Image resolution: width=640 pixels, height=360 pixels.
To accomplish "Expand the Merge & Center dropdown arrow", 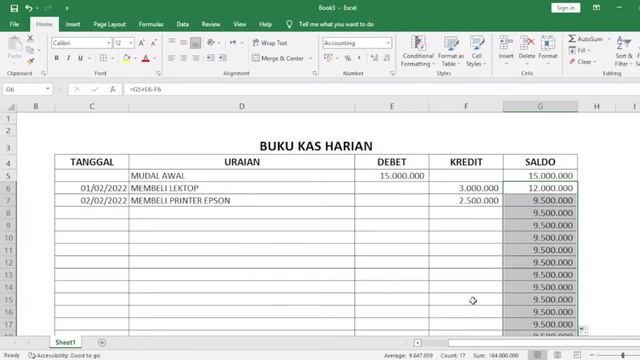I will click(310, 58).
